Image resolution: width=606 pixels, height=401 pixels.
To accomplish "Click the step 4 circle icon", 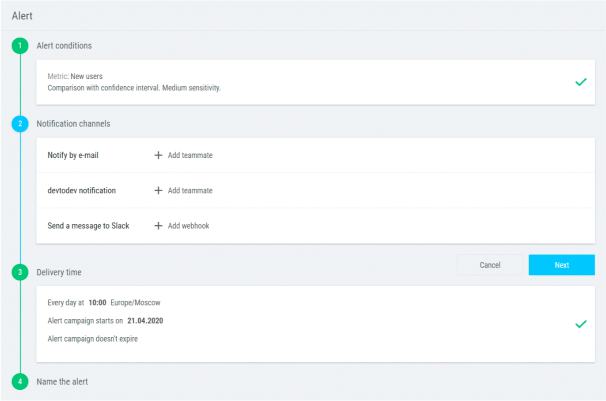I will coord(19,381).
